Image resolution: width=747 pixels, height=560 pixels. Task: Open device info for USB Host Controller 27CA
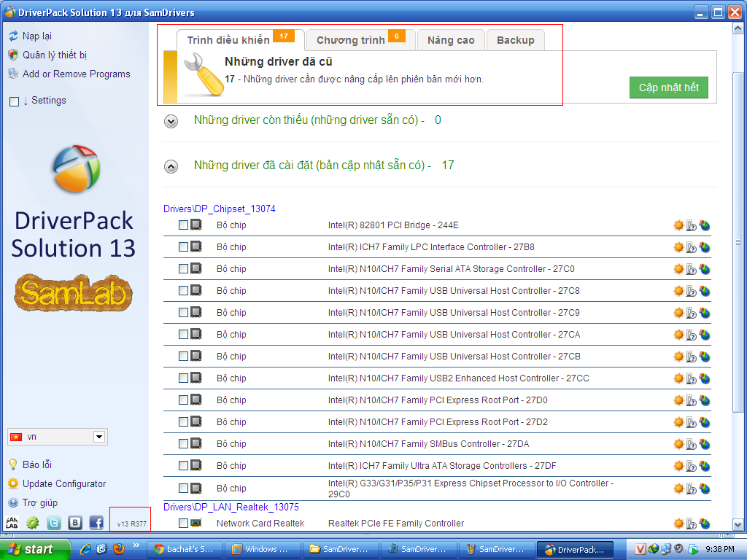click(x=692, y=335)
